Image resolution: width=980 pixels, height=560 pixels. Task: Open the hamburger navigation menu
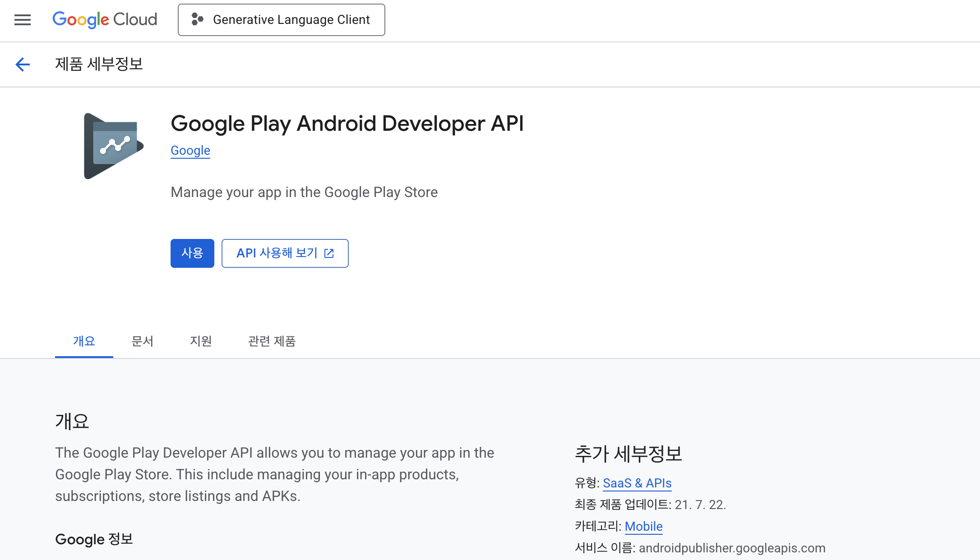click(x=23, y=20)
